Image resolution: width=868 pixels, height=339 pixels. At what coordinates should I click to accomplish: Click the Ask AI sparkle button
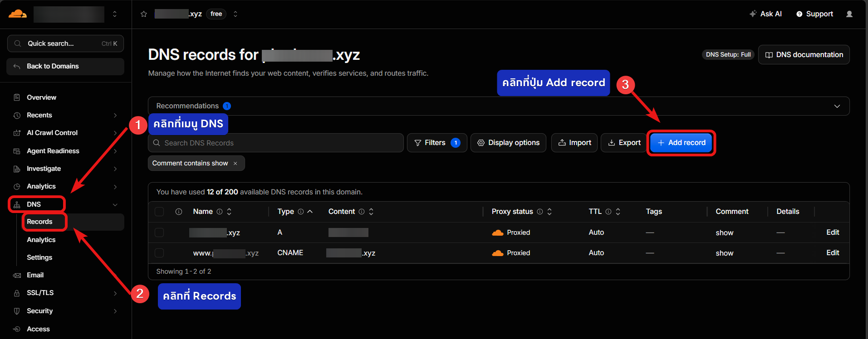click(x=765, y=14)
